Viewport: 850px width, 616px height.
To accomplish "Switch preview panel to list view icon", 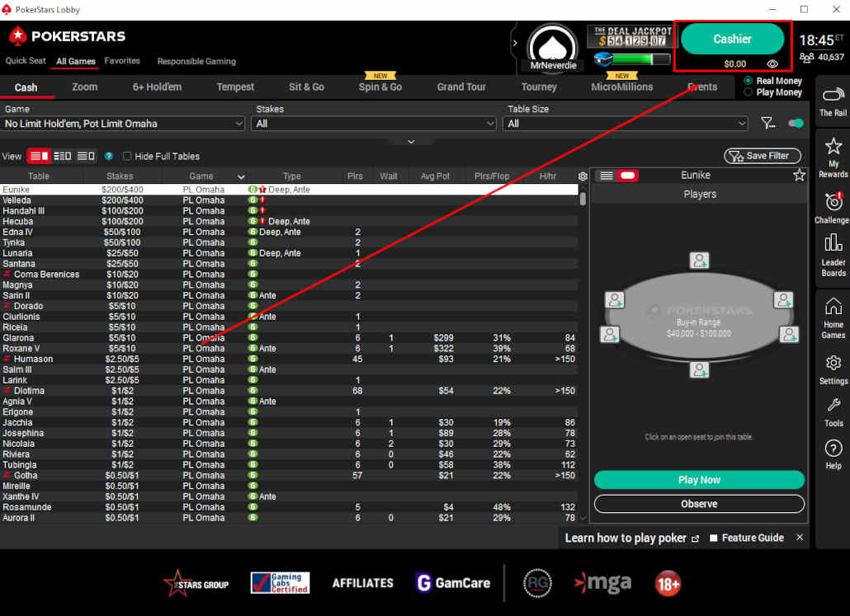I will (x=607, y=176).
